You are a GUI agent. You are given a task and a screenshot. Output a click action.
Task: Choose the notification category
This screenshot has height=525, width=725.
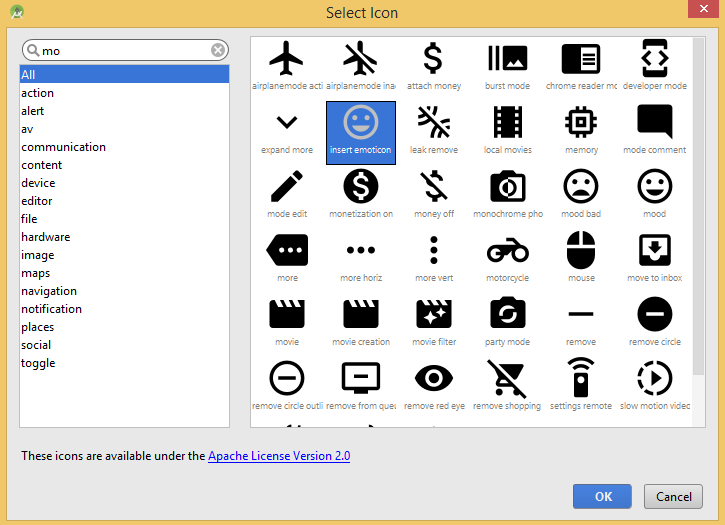tap(124, 309)
